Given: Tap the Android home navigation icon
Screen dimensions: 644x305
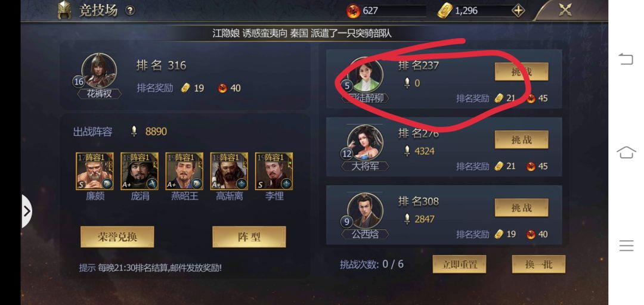Looking at the screenshot, I should [x=626, y=152].
